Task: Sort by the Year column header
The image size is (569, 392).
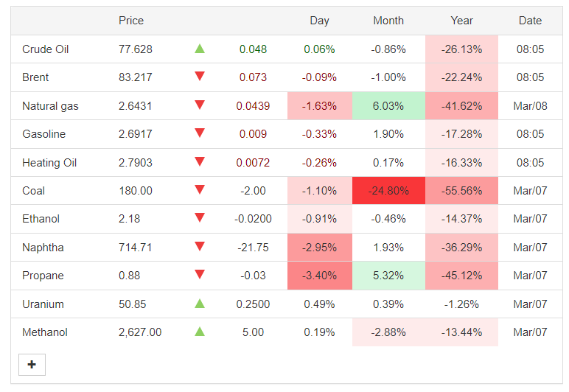Action: [x=461, y=21]
